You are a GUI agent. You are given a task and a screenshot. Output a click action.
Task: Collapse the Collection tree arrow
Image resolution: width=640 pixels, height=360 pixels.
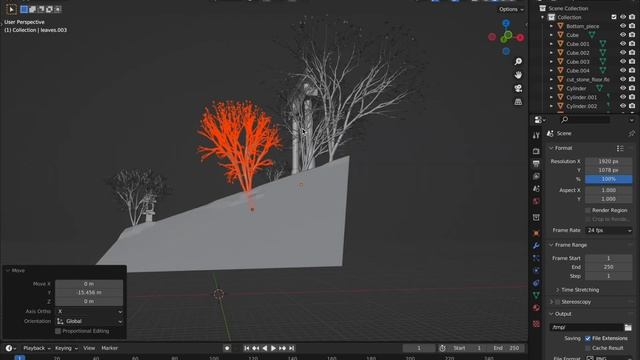pyautogui.click(x=542, y=17)
